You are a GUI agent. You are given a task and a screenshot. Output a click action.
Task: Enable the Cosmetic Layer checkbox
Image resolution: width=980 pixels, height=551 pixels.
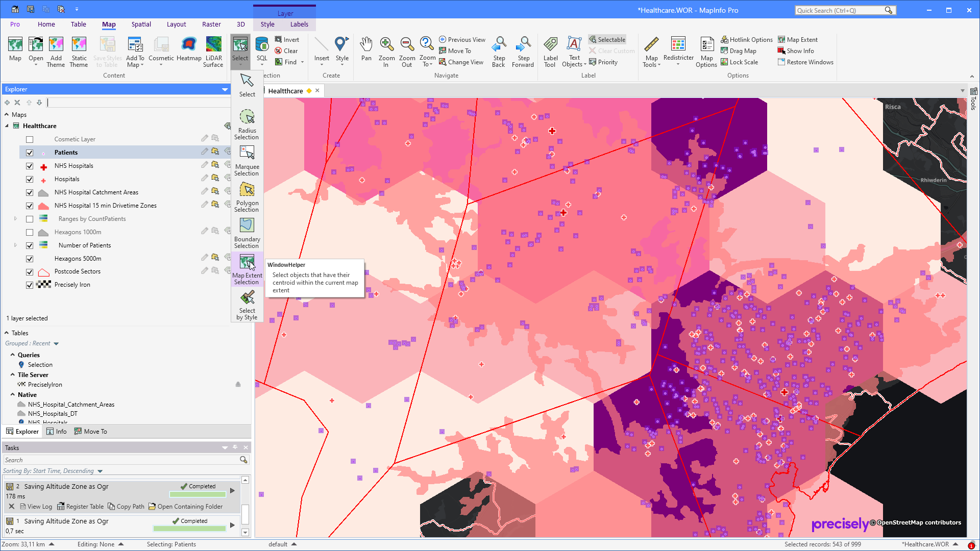tap(30, 139)
